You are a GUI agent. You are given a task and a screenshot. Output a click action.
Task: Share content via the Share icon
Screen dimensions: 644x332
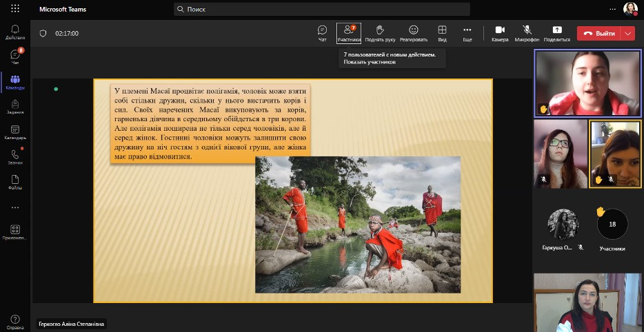(x=556, y=32)
